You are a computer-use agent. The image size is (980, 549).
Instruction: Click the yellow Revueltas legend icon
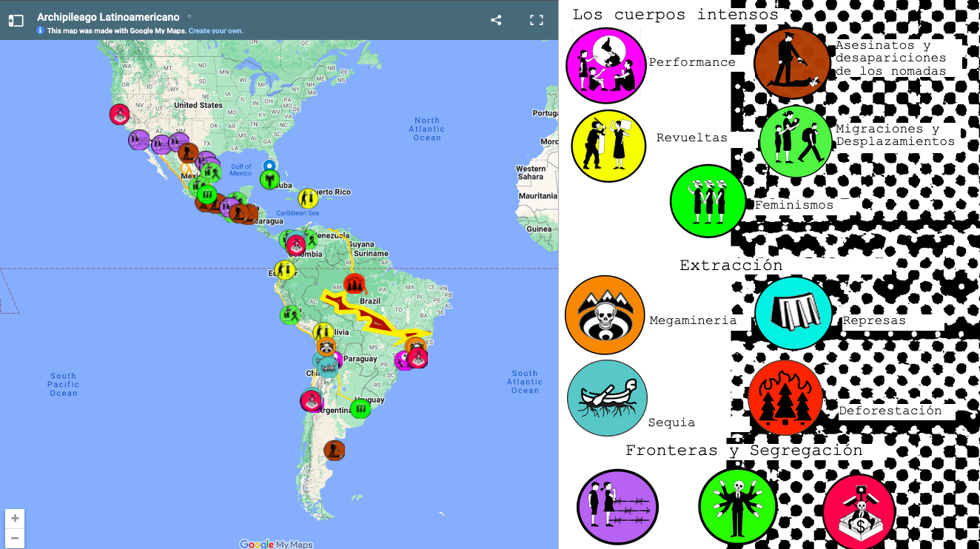pyautogui.click(x=609, y=146)
